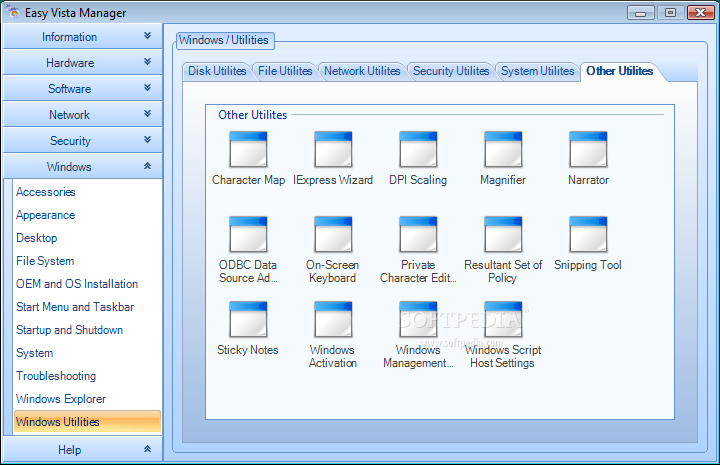Open Accessories under Windows

coord(45,192)
